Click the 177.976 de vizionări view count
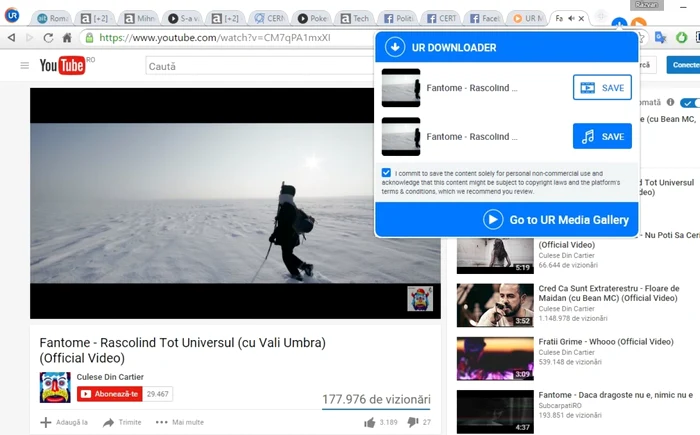The width and height of the screenshot is (700, 435). click(x=376, y=399)
